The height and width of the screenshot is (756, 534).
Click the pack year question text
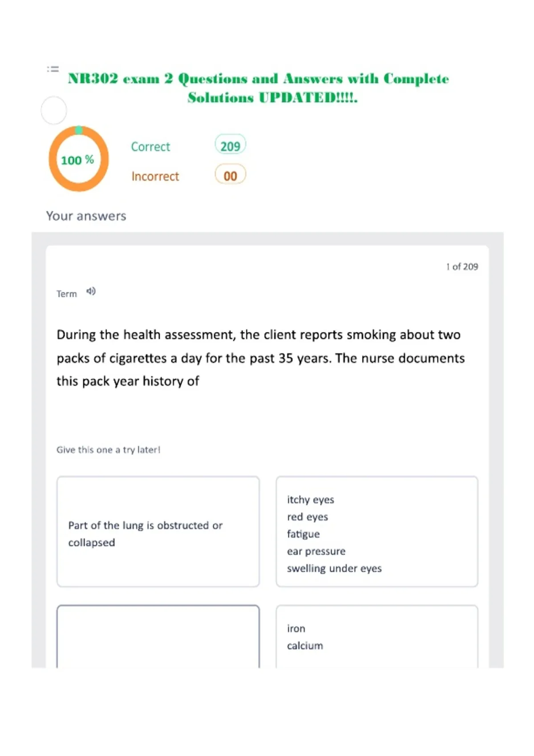[261, 358]
